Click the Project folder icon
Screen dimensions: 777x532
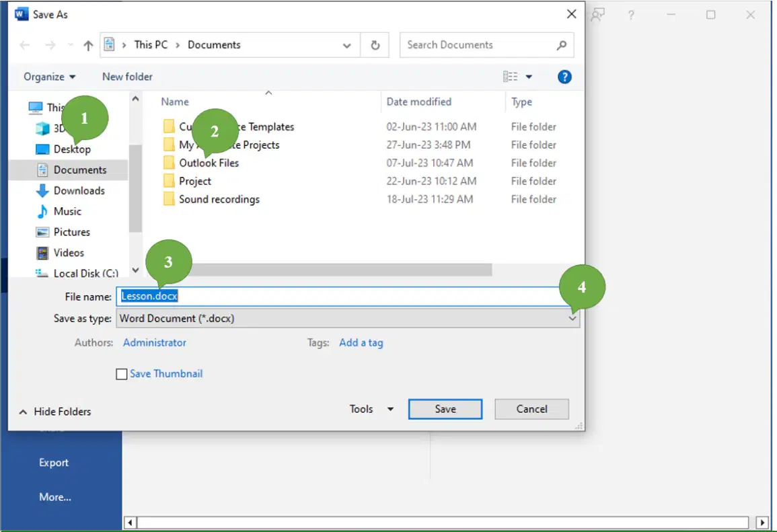169,181
